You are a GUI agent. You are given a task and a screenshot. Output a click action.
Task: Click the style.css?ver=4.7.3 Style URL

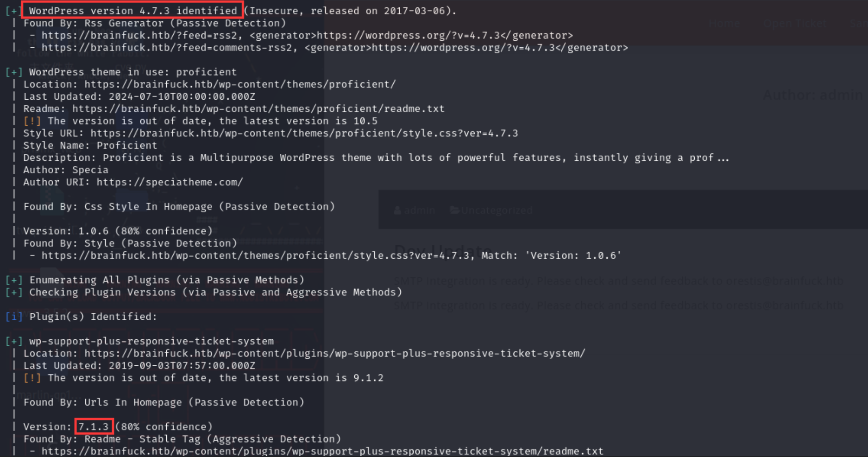304,133
